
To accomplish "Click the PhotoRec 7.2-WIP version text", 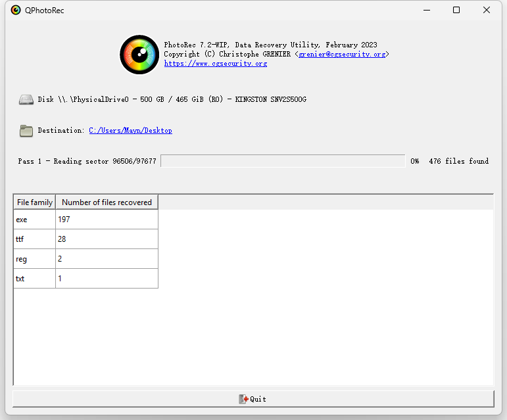I will (270, 45).
